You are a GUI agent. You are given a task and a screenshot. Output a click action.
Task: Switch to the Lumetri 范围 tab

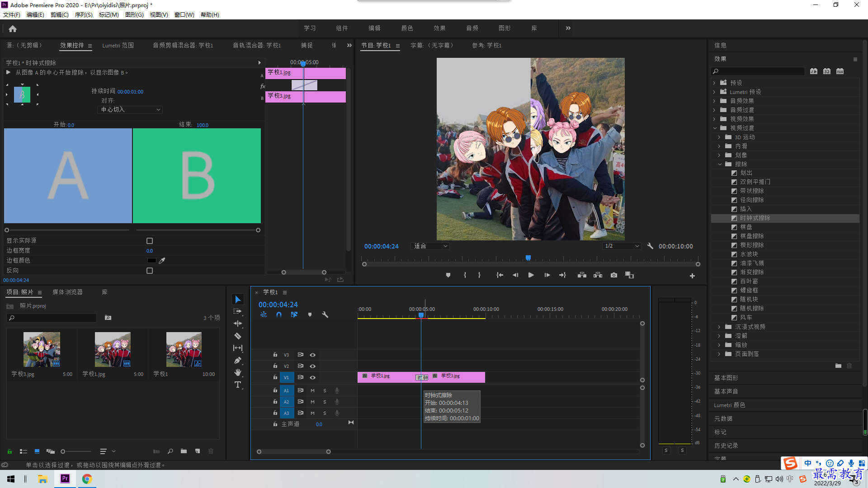pos(118,46)
